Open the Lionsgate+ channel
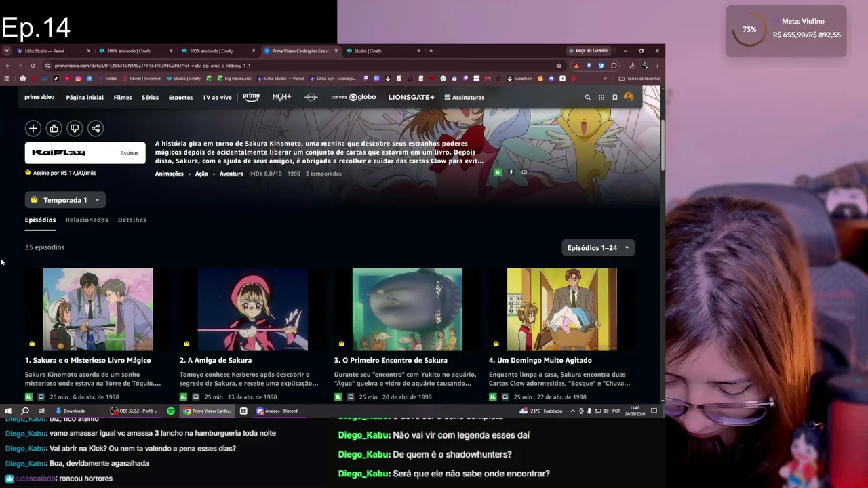868x488 pixels. click(x=411, y=98)
